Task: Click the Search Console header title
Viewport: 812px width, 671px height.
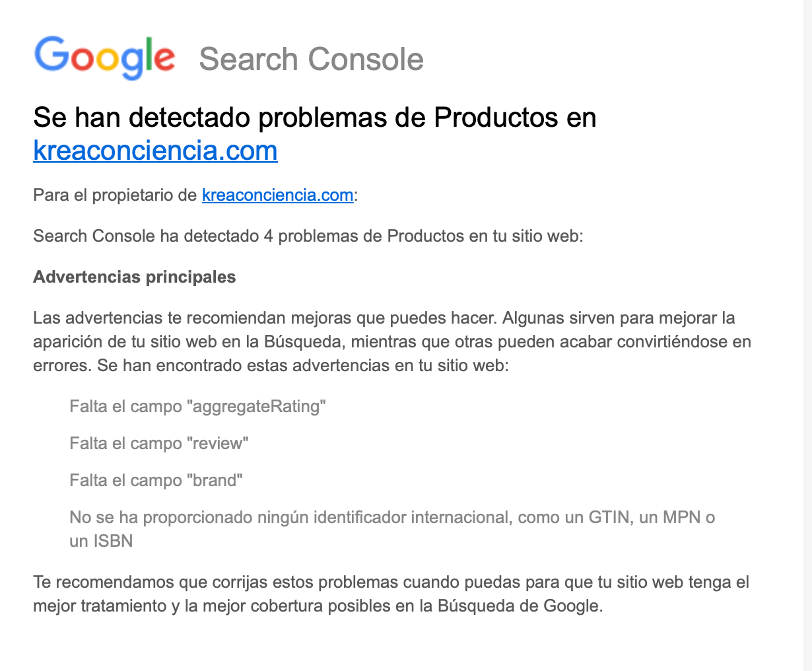Action: 311,59
